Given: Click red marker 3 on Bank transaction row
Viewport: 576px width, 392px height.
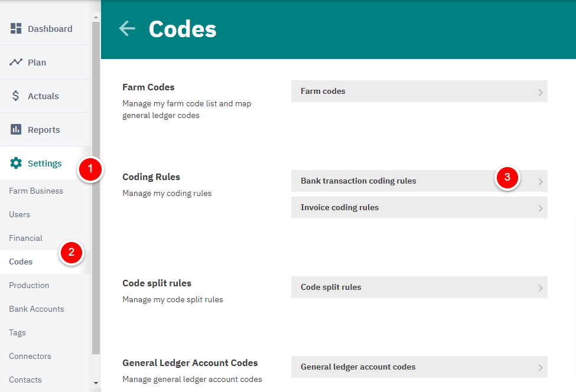Looking at the screenshot, I should pos(507,178).
